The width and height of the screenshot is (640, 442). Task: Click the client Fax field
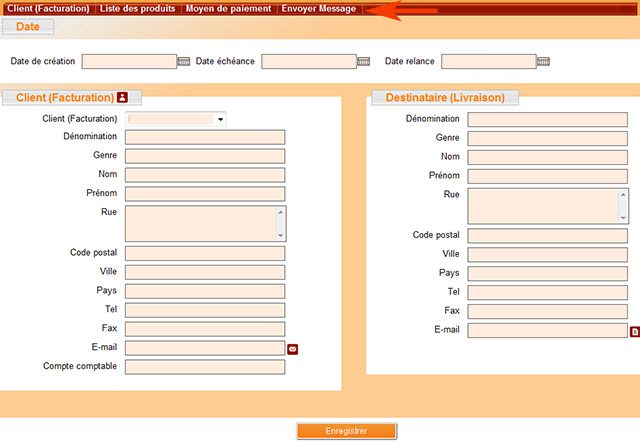pyautogui.click(x=205, y=329)
